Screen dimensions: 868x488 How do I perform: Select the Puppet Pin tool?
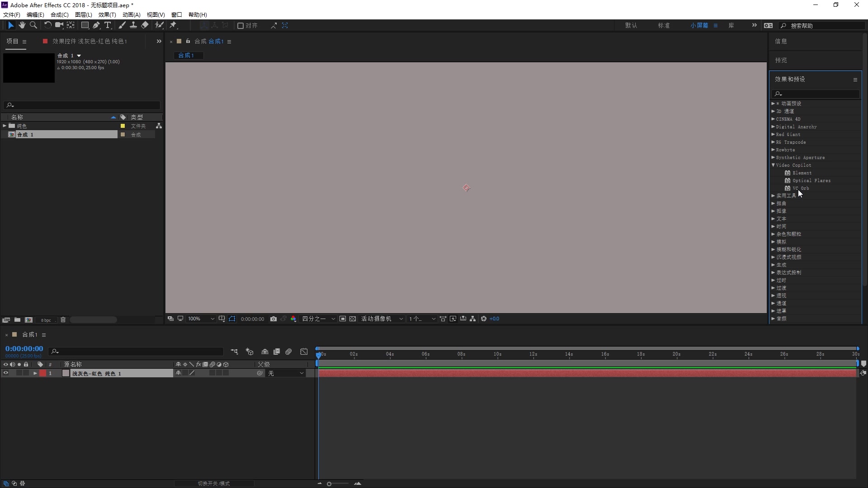point(174,25)
